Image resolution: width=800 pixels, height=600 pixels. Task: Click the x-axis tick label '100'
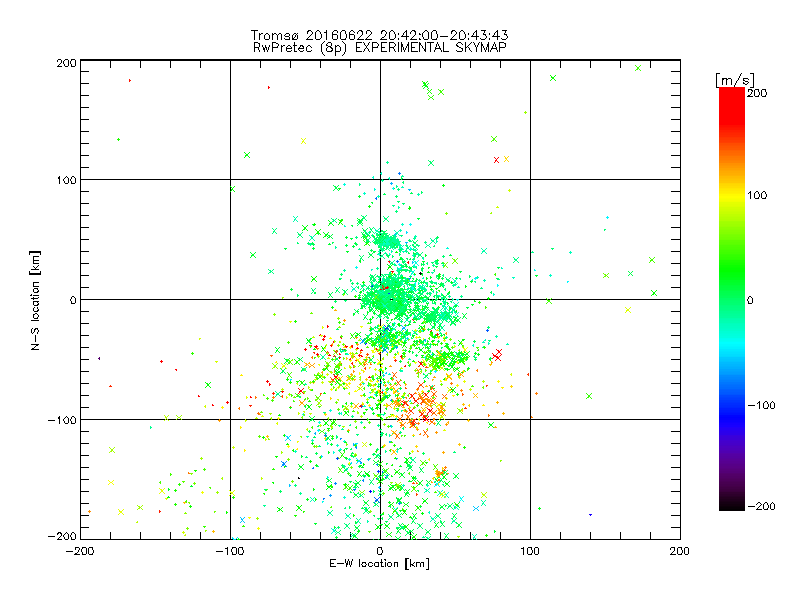[530, 551]
